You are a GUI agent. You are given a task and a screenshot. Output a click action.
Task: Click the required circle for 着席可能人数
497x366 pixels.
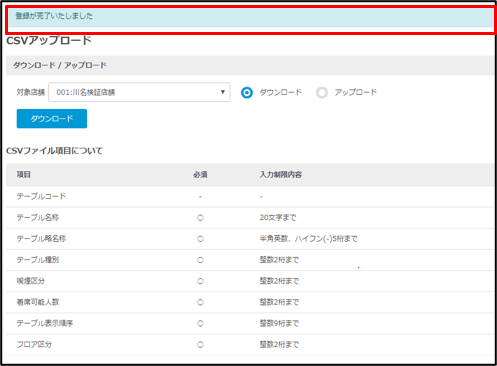(x=200, y=302)
